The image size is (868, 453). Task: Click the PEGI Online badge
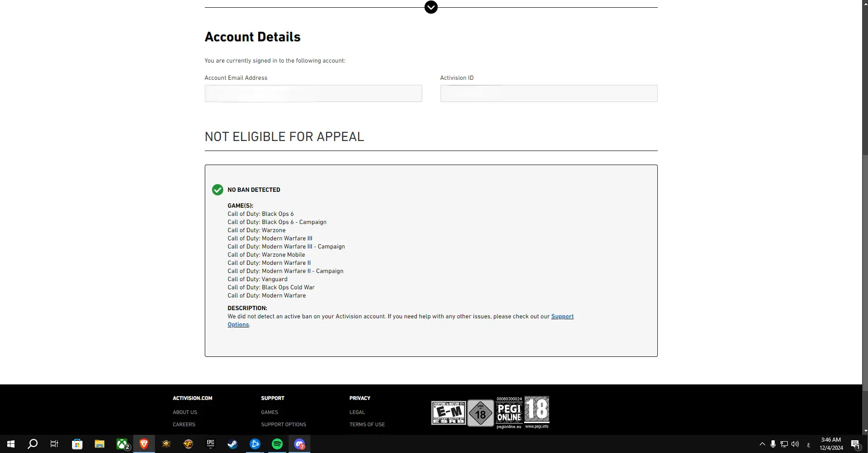pyautogui.click(x=509, y=413)
